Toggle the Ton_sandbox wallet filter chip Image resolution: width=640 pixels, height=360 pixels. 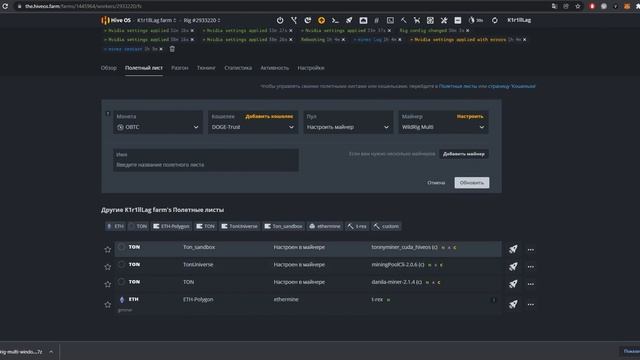(284, 226)
